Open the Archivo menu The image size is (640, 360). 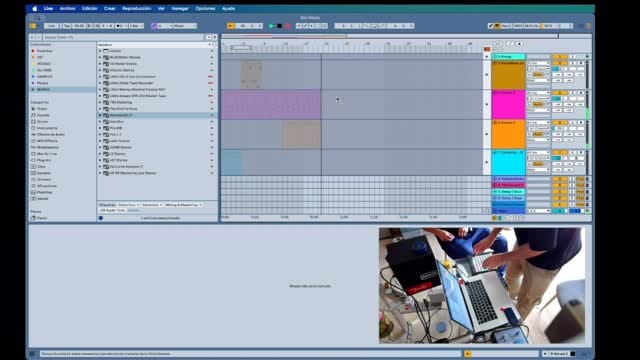tap(67, 9)
